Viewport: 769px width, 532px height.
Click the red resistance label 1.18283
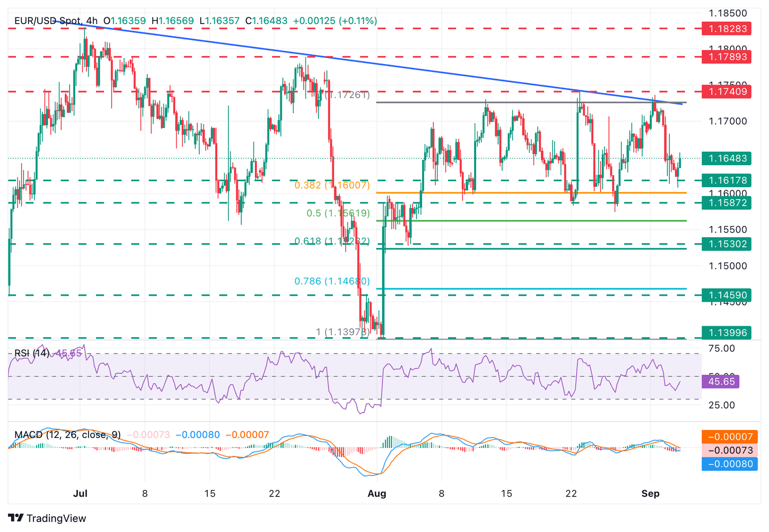pos(726,29)
